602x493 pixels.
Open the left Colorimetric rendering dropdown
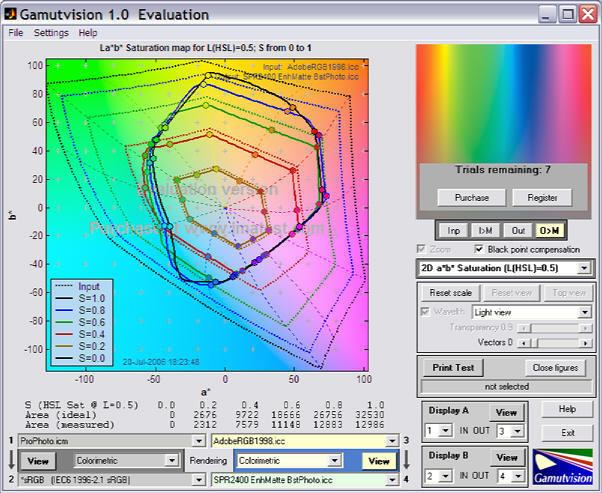click(x=126, y=460)
